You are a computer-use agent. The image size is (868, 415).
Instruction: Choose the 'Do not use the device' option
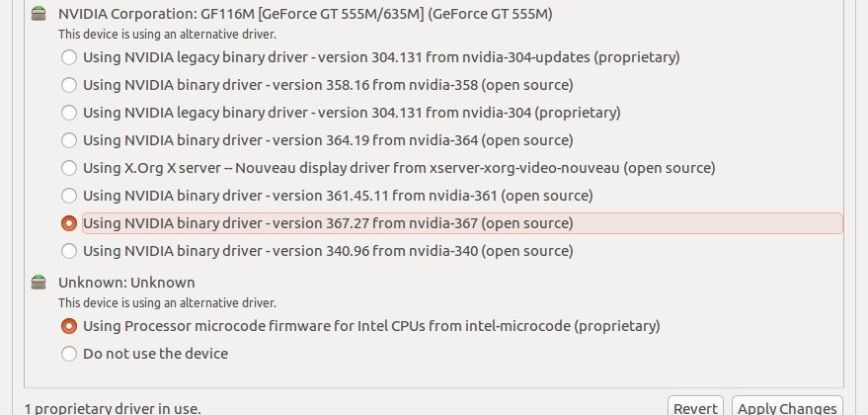[69, 354]
